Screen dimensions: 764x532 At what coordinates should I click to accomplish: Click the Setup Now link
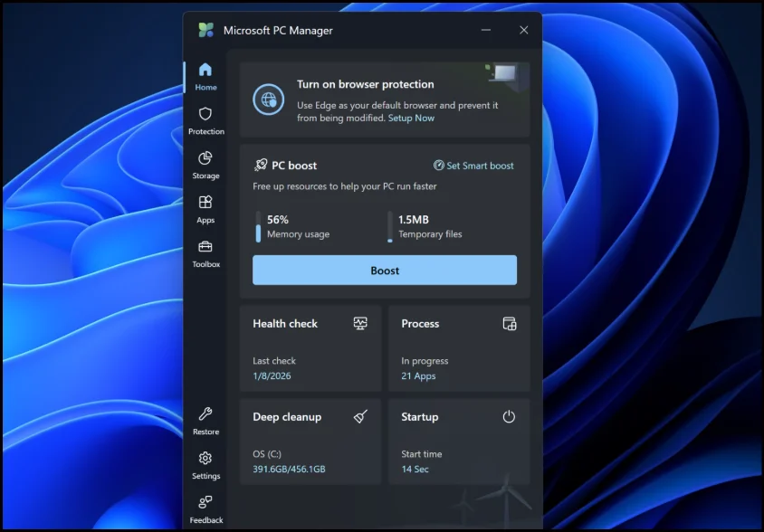point(411,118)
